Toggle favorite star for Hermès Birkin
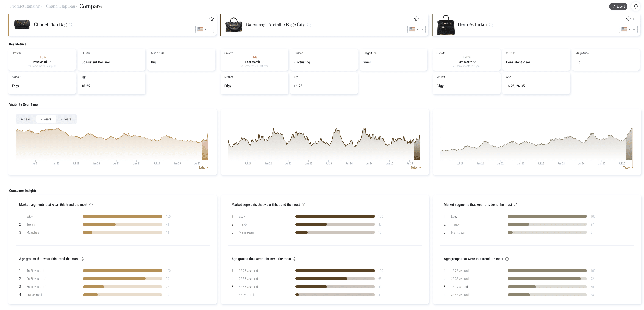 (x=628, y=19)
